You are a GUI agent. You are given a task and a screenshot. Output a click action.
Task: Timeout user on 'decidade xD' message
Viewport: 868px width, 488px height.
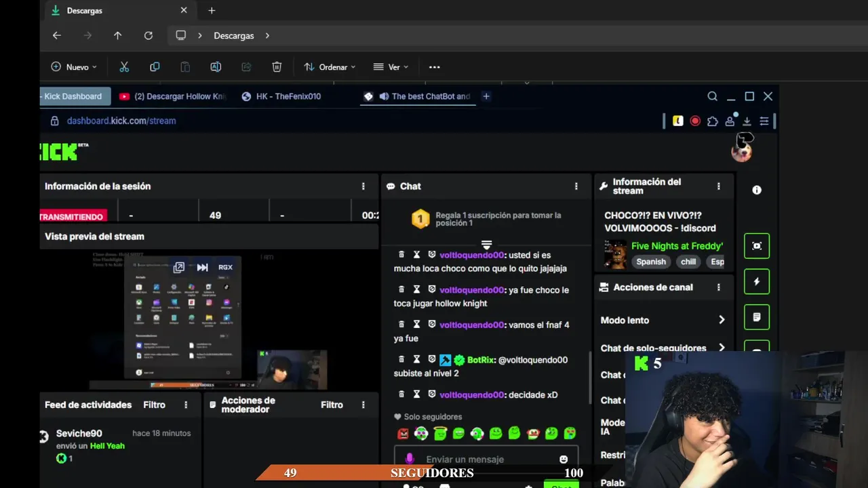417,394
